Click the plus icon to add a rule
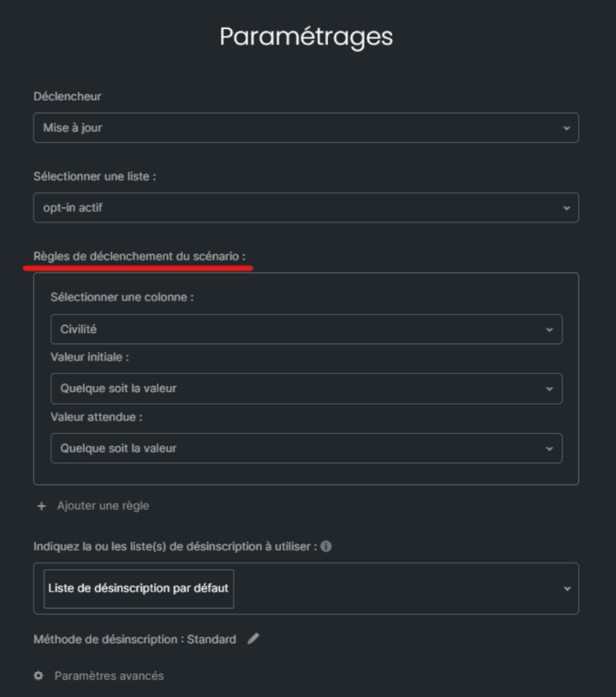This screenshot has height=697, width=616. [41, 506]
